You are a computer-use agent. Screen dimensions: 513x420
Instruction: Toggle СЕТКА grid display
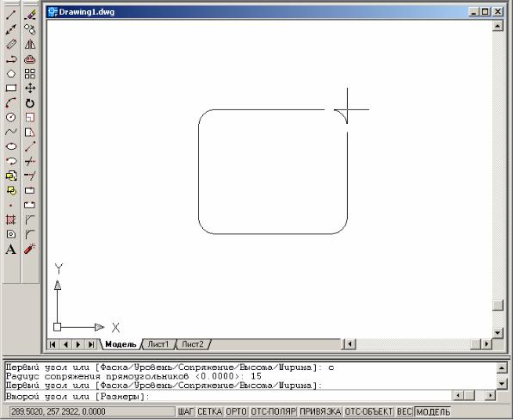pyautogui.click(x=210, y=411)
